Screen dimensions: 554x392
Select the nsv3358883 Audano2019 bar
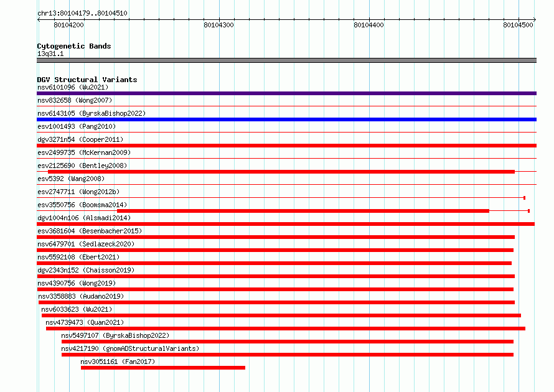pos(276,302)
